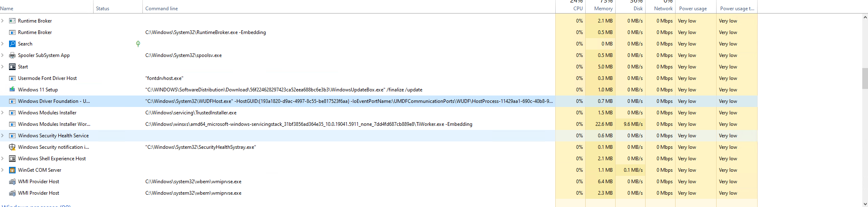The image size is (868, 207).
Task: Click the Usermode Font Driver Host icon
Action: coord(12,78)
